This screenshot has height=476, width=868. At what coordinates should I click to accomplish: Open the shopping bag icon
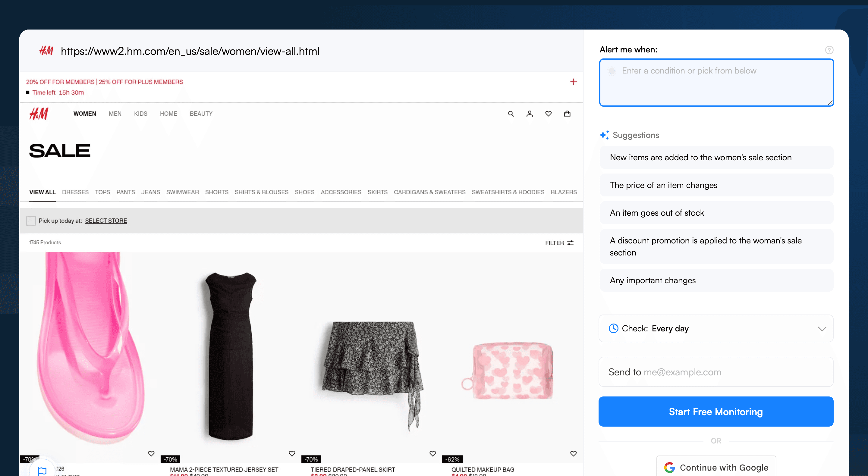pos(567,114)
